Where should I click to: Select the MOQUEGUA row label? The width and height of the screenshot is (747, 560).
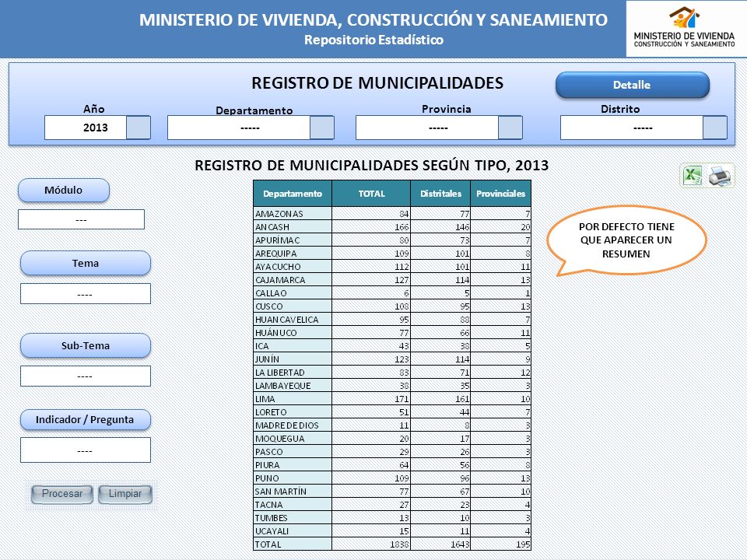(x=279, y=439)
